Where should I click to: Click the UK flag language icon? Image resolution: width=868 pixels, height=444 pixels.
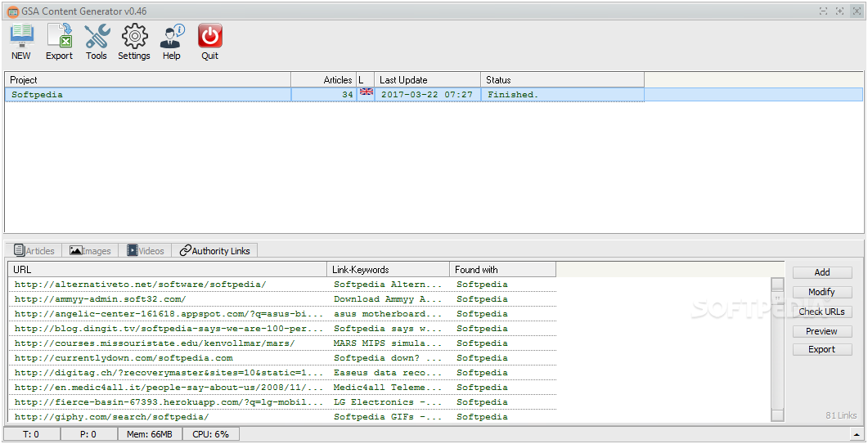(366, 92)
